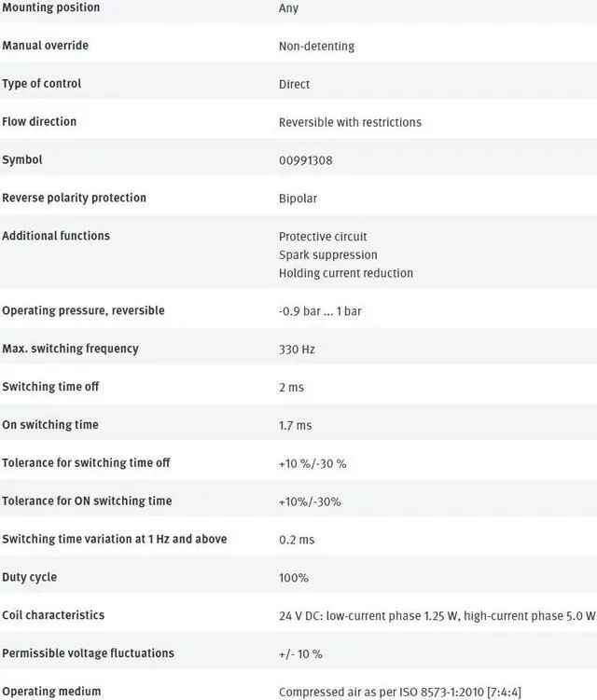Viewport: 597px width, 700px height.
Task: Click the Duty cycle label
Action: [29, 577]
